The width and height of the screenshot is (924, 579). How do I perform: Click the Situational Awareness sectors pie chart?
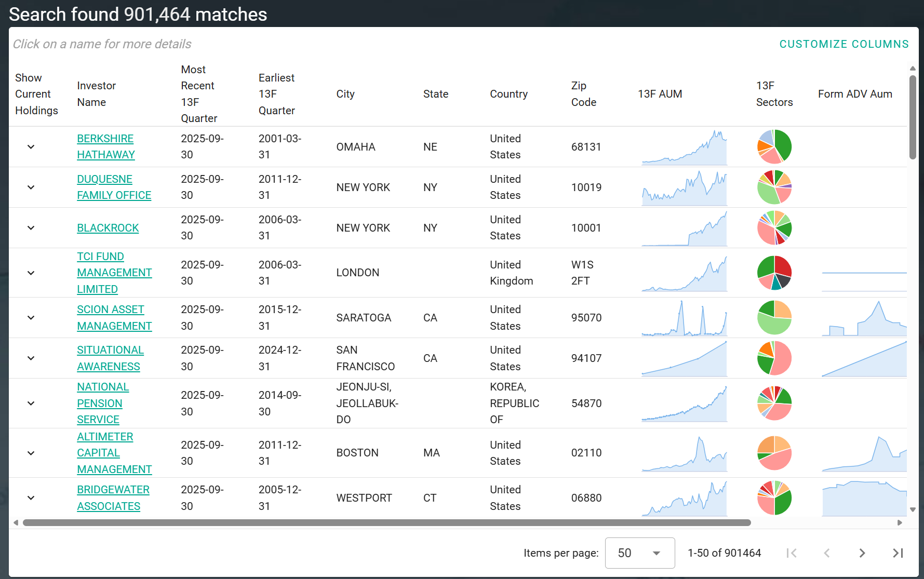[x=774, y=358]
